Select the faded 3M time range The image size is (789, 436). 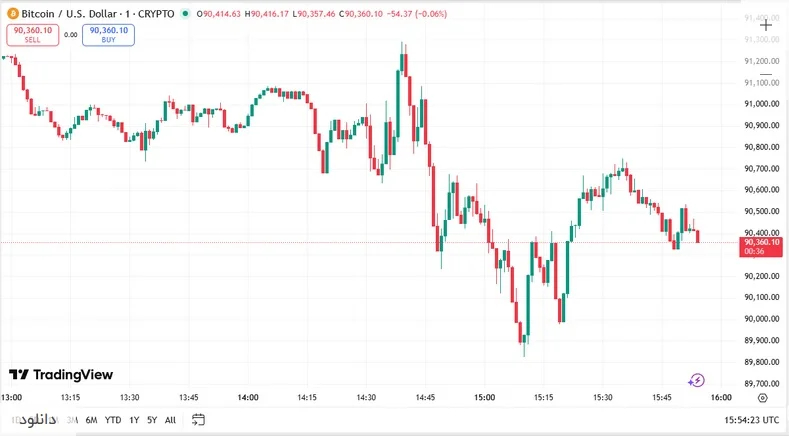pyautogui.click(x=72, y=420)
